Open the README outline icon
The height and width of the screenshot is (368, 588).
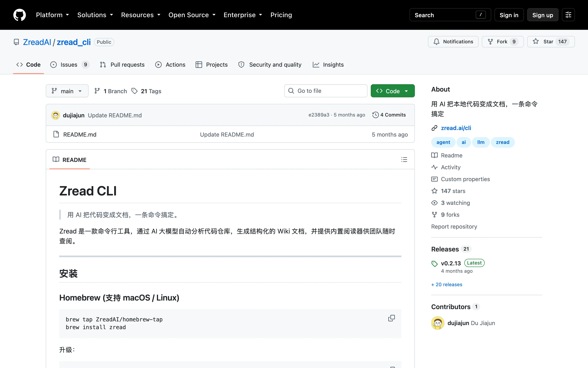pos(404,160)
